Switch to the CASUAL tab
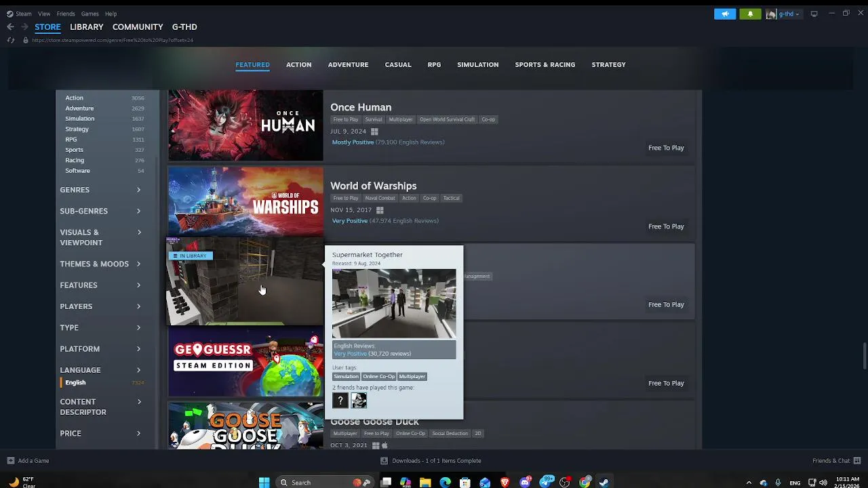 click(x=398, y=64)
